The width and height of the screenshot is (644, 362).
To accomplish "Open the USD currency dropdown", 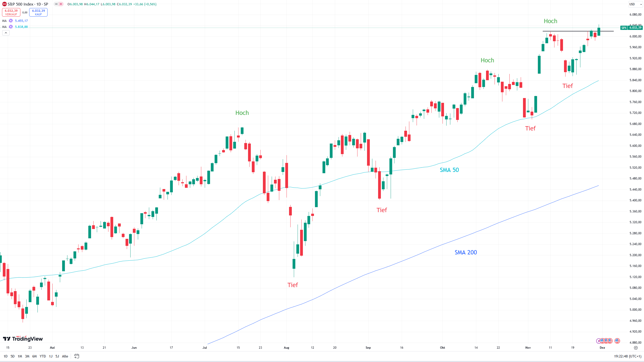I will (635, 4).
